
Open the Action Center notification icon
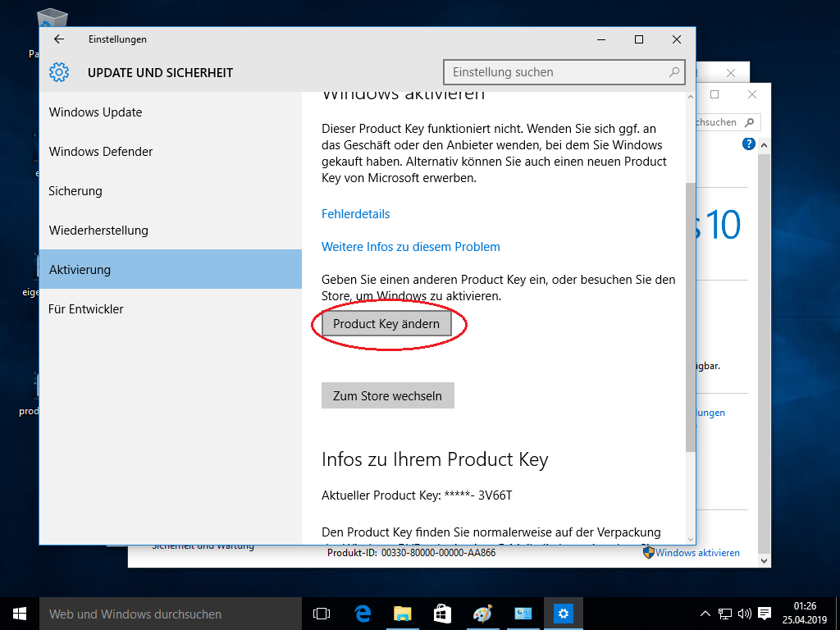(x=765, y=613)
